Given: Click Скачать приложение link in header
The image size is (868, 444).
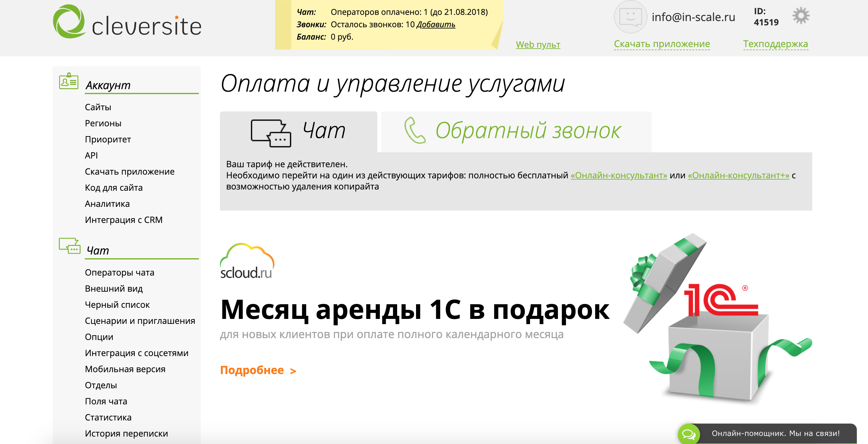Looking at the screenshot, I should tap(662, 44).
